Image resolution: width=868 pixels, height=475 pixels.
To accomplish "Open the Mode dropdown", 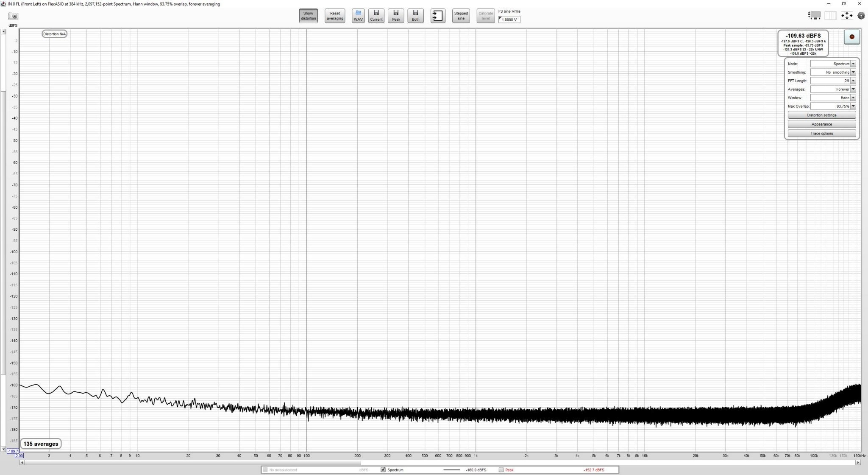I will pyautogui.click(x=833, y=64).
